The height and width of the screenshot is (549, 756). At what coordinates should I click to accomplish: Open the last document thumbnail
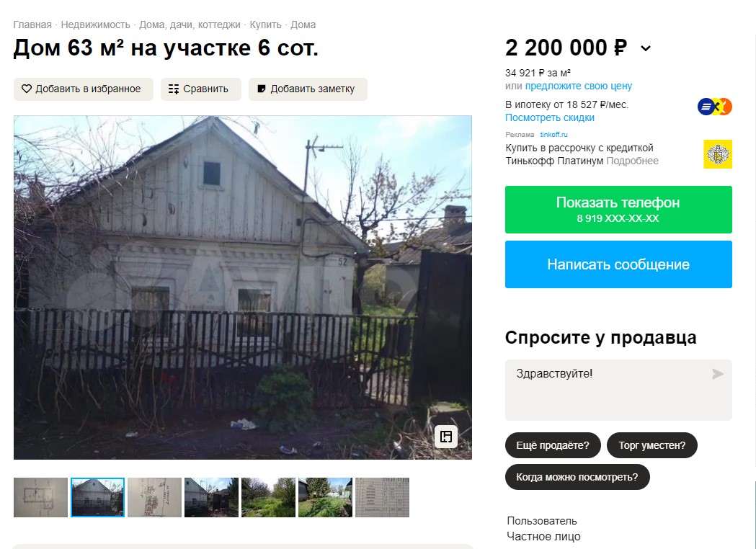383,497
